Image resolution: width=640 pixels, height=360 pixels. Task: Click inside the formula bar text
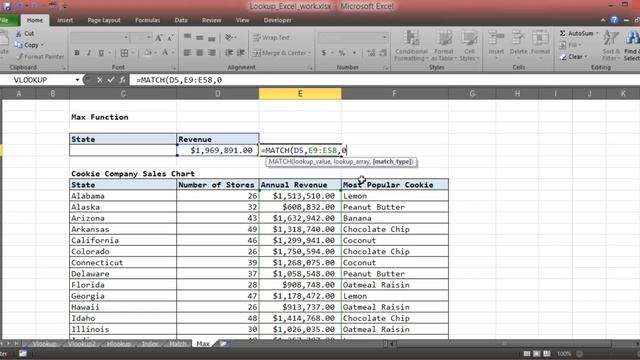click(x=179, y=80)
